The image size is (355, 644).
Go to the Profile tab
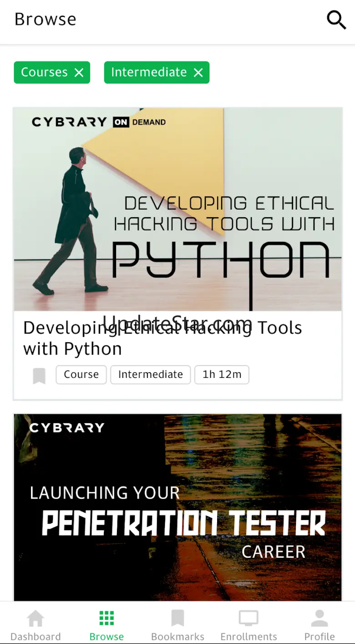[319, 625]
